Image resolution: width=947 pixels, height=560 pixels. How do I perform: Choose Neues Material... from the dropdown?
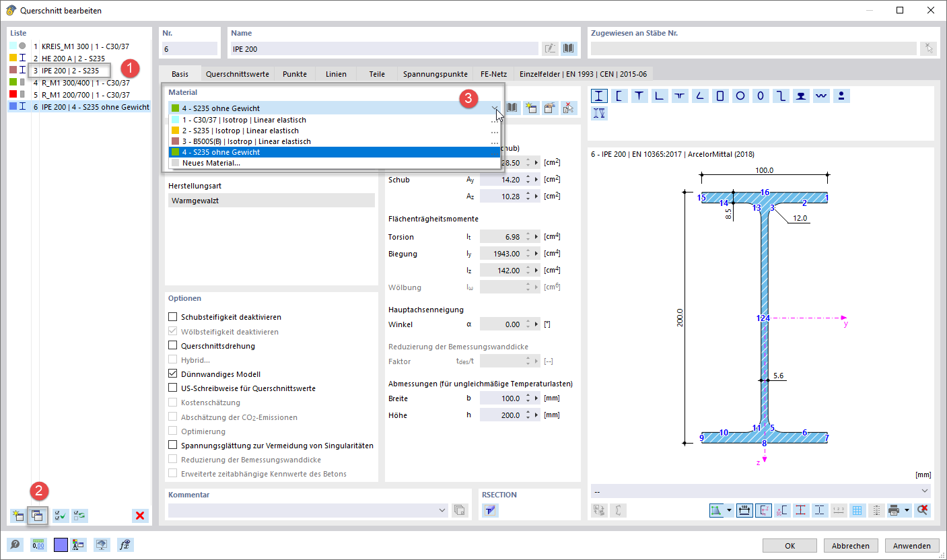coord(335,163)
